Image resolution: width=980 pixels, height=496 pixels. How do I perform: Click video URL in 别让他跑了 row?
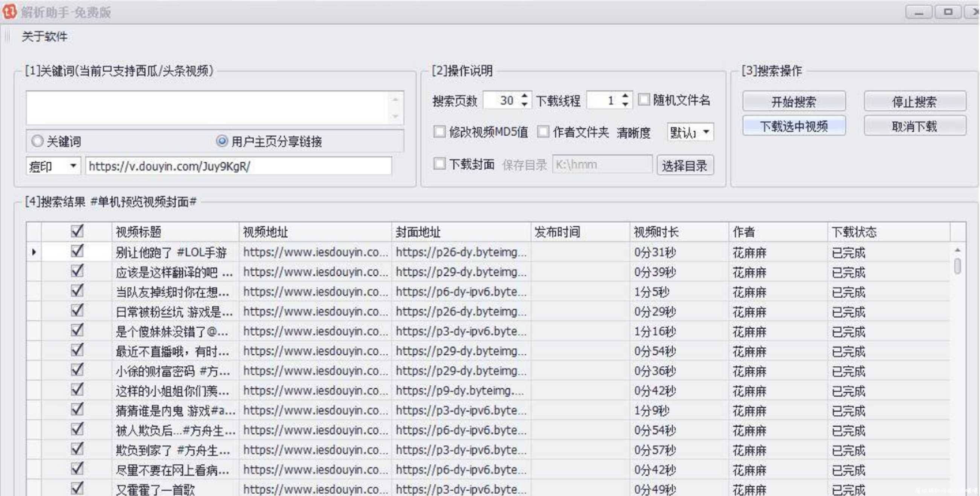315,252
